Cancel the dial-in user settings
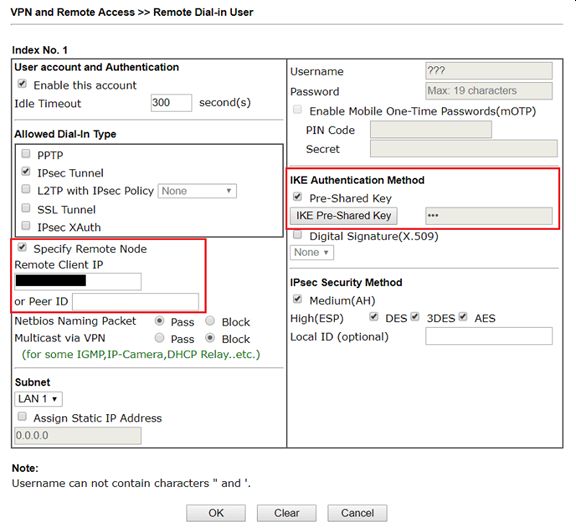Image resolution: width=576 pixels, height=528 pixels. (x=357, y=513)
